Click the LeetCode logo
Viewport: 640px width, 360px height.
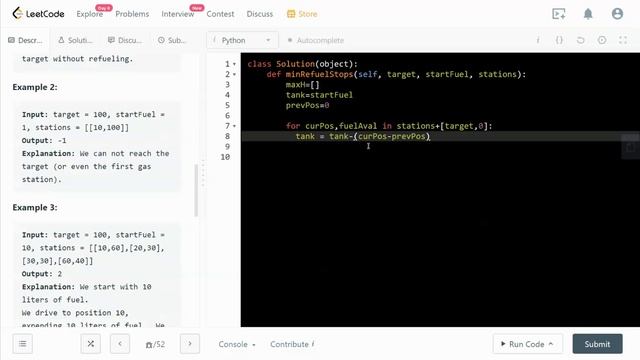[x=38, y=13]
